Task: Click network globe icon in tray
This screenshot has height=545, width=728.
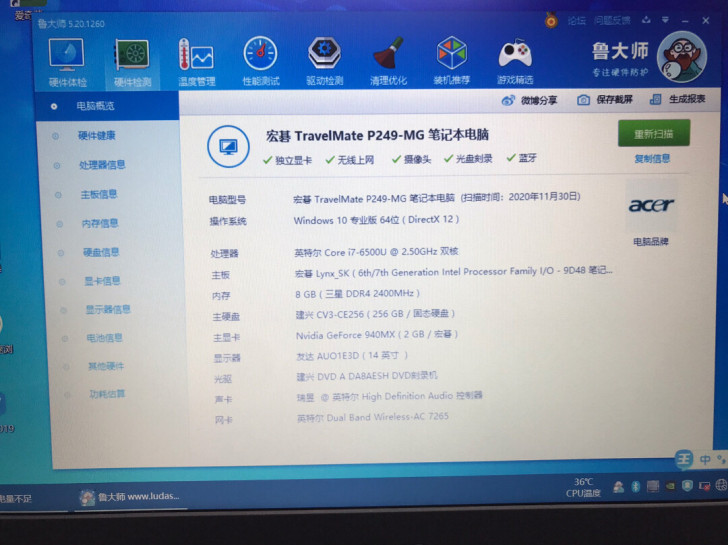Action: tap(721, 485)
